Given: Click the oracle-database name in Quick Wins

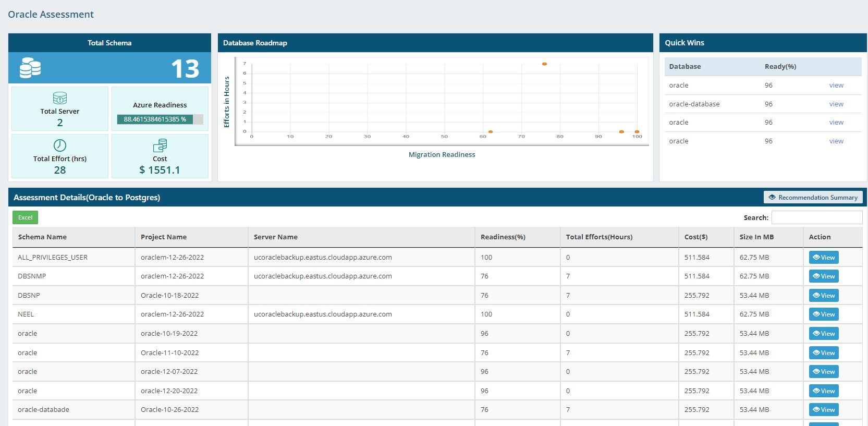Looking at the screenshot, I should (694, 104).
